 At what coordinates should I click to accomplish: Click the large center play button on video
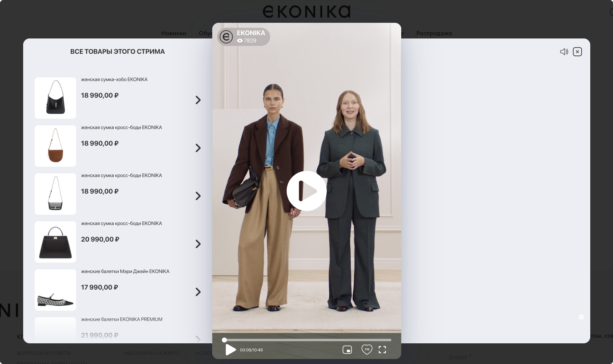pyautogui.click(x=306, y=191)
